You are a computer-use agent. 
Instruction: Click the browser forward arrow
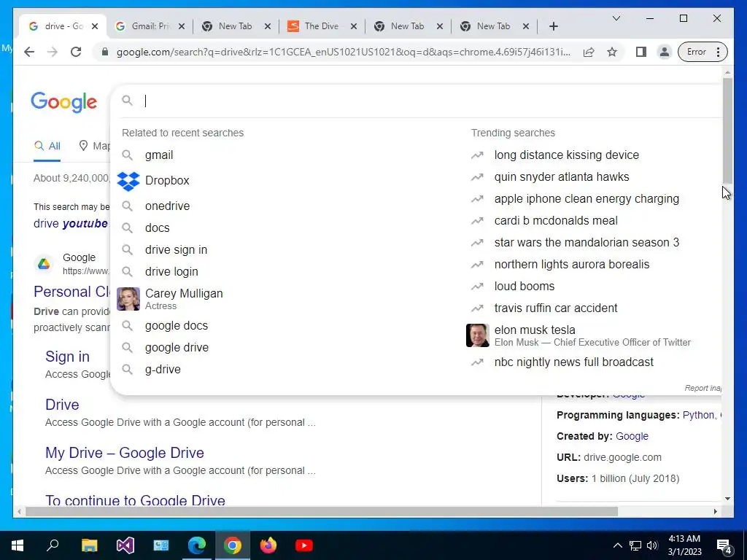[53, 52]
